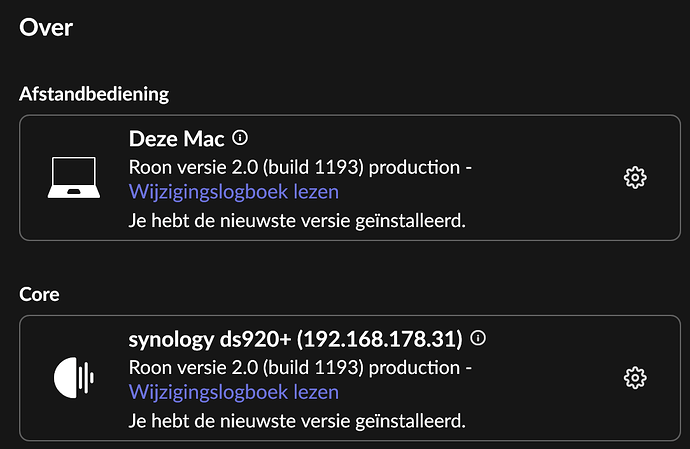Click the Roon Core waveform icon

click(x=74, y=378)
